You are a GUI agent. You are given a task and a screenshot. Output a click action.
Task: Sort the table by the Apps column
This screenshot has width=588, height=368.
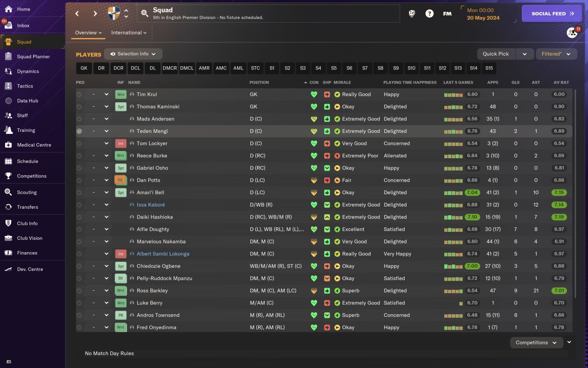492,82
